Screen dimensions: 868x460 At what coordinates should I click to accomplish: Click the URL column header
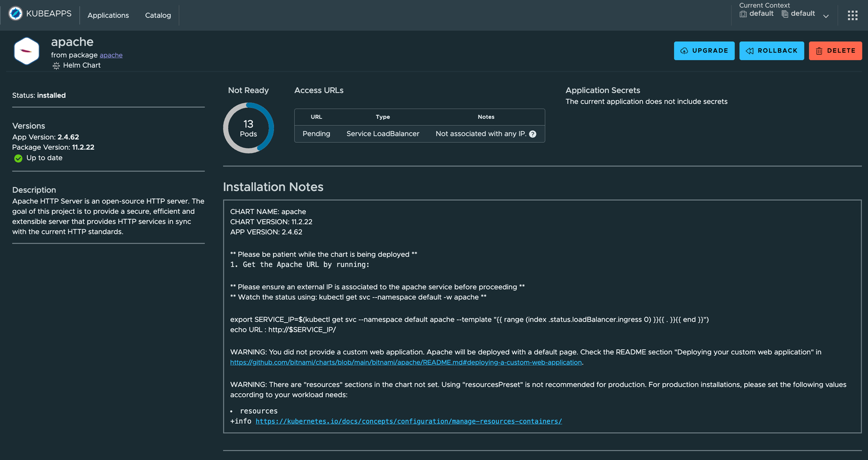point(316,117)
